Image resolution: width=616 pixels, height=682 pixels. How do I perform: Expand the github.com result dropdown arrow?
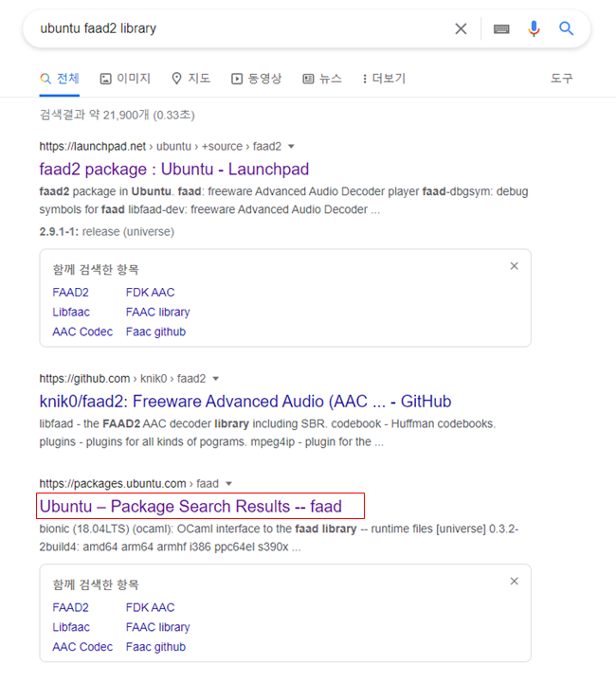(215, 379)
